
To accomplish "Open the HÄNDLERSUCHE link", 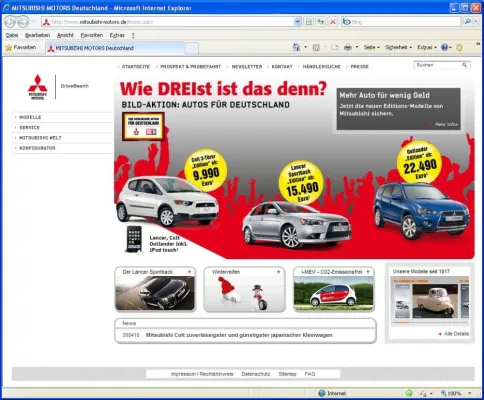I will 322,67.
